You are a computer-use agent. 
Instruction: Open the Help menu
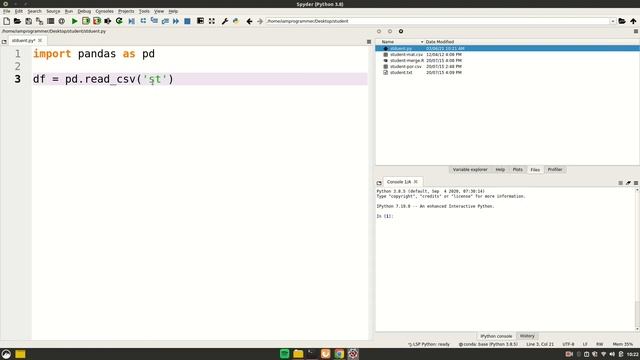point(173,11)
